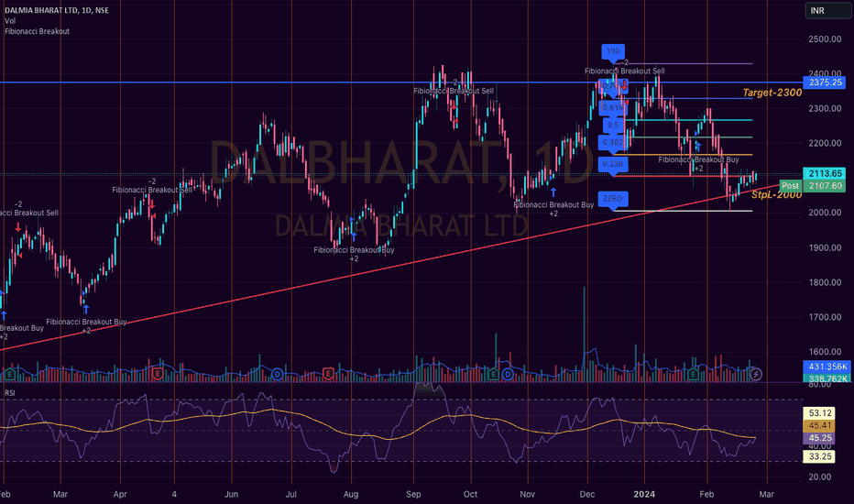
Task: Select the Fibonacci 0.382 level label
Action: [x=613, y=142]
